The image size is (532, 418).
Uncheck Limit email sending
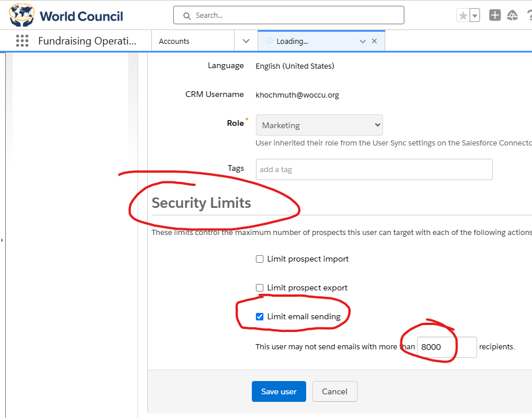click(x=259, y=316)
